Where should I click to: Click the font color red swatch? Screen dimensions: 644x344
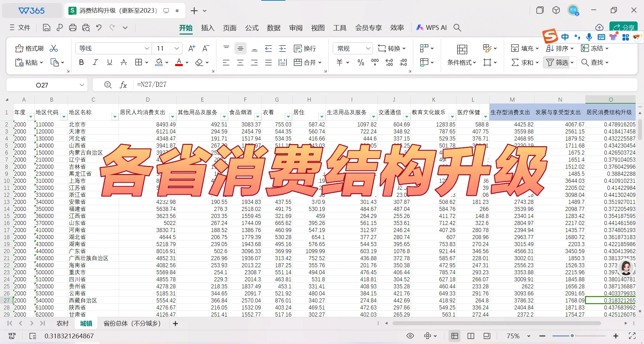pyautogui.click(x=179, y=62)
